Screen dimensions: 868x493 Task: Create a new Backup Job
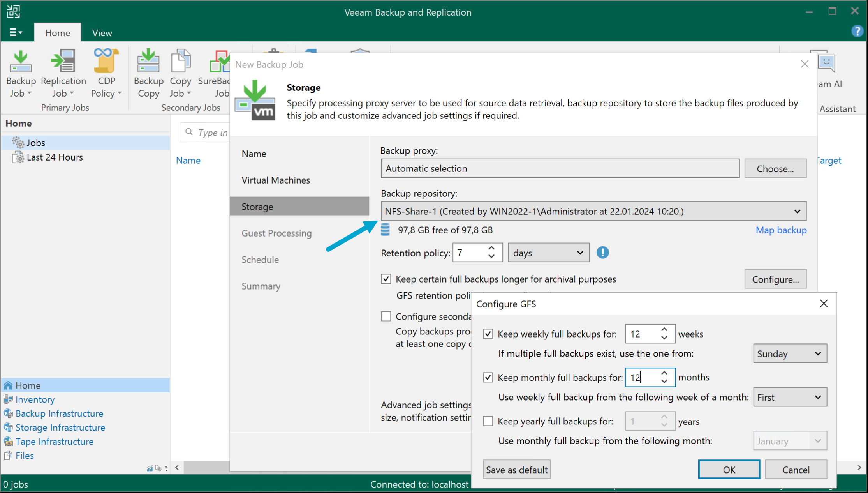point(21,72)
